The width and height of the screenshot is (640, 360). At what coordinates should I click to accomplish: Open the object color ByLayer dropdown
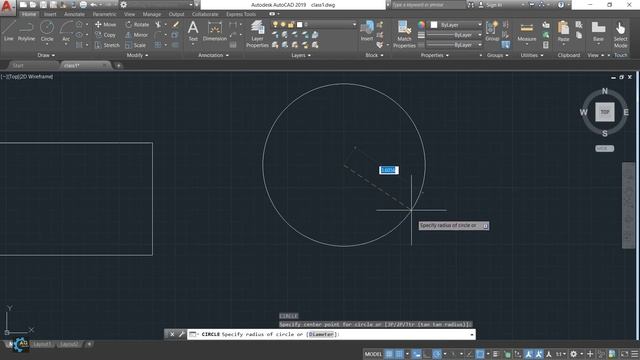[x=456, y=25]
